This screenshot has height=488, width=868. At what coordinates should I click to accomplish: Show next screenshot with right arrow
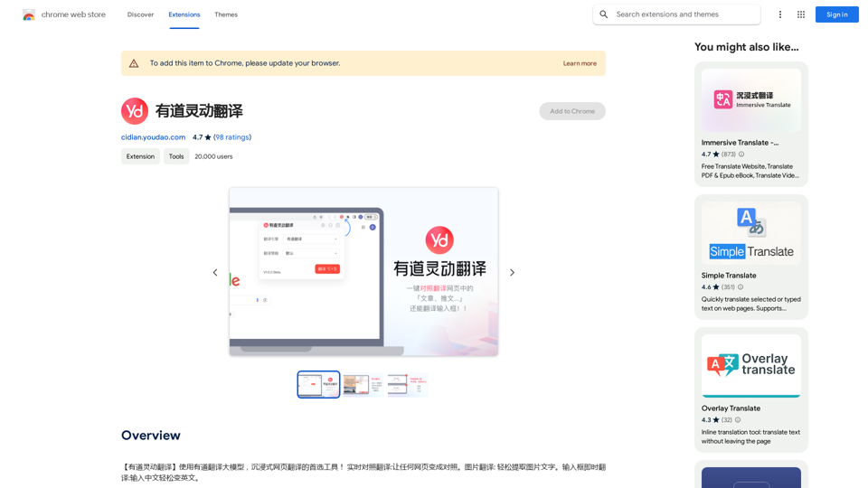(512, 272)
